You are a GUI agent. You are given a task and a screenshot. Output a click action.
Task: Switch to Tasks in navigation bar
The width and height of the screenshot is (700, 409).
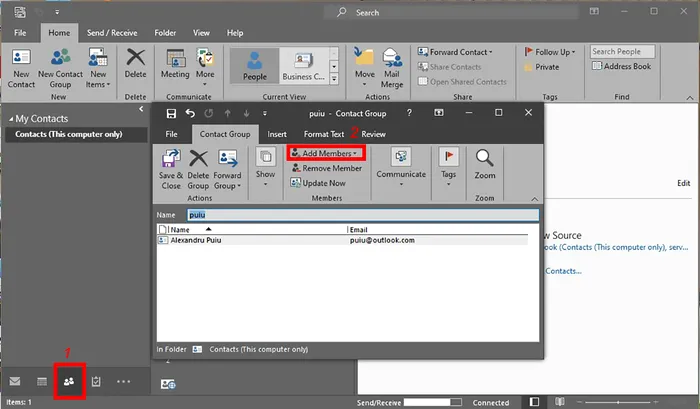click(96, 381)
